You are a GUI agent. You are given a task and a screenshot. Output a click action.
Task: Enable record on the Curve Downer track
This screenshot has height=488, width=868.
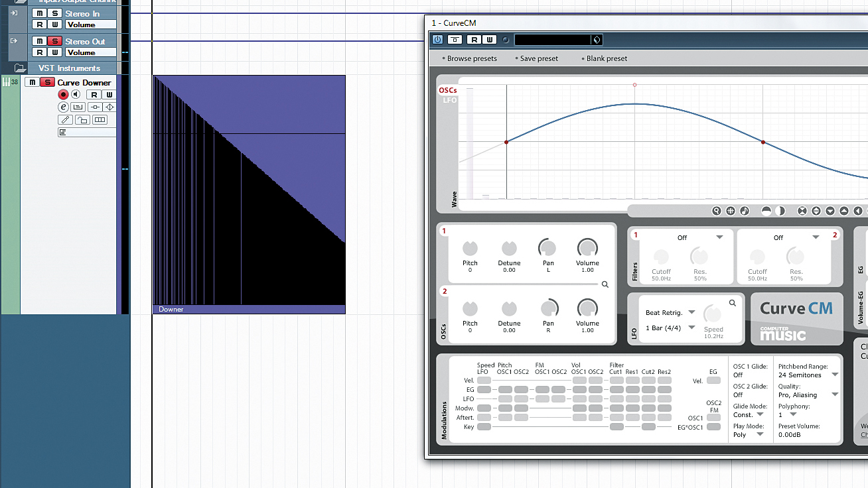[64, 95]
